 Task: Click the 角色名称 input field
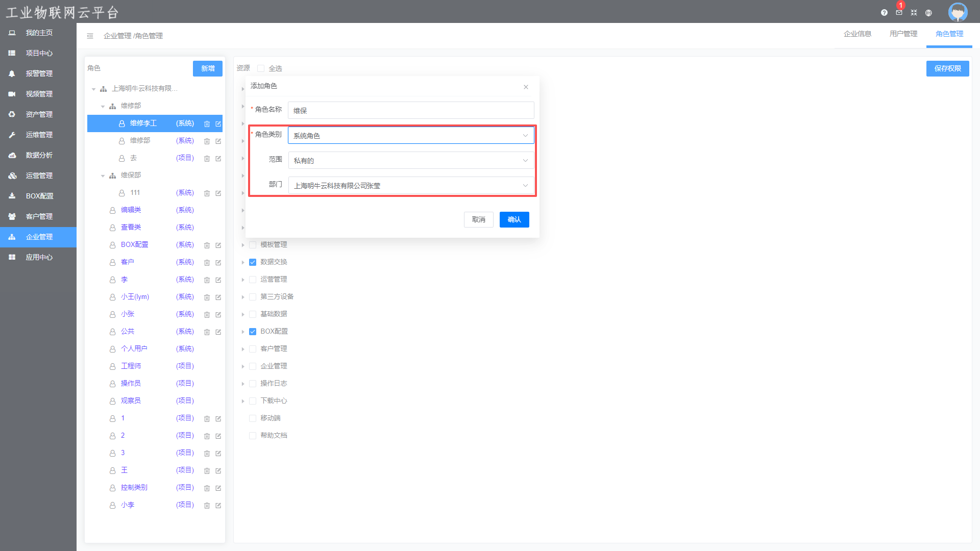pos(411,111)
